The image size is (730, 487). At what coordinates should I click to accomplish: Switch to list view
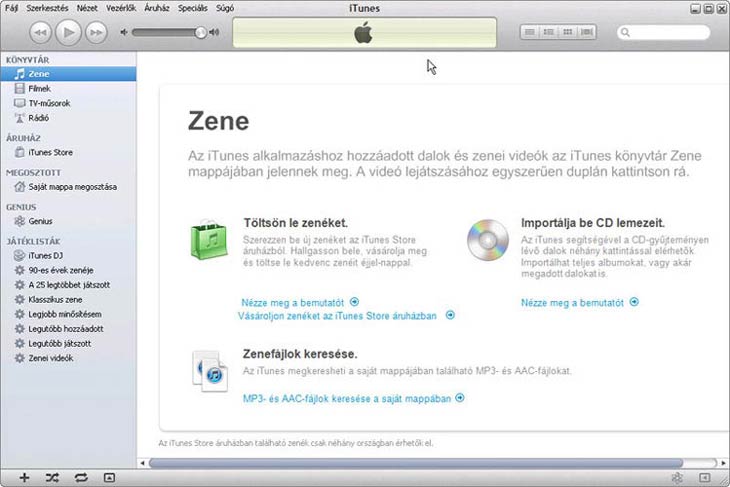(530, 32)
